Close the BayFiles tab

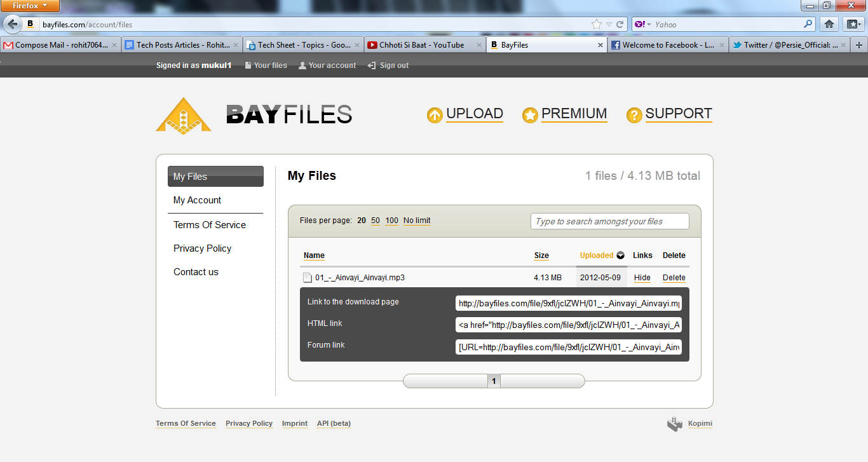[x=600, y=45]
